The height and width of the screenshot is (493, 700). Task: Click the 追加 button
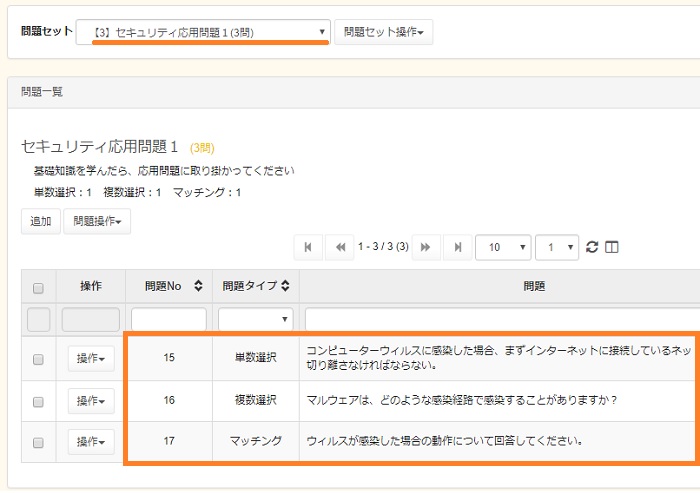tap(41, 221)
